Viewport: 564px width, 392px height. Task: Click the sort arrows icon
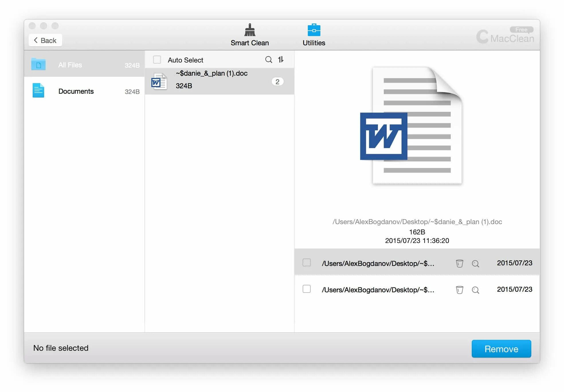coord(281,60)
